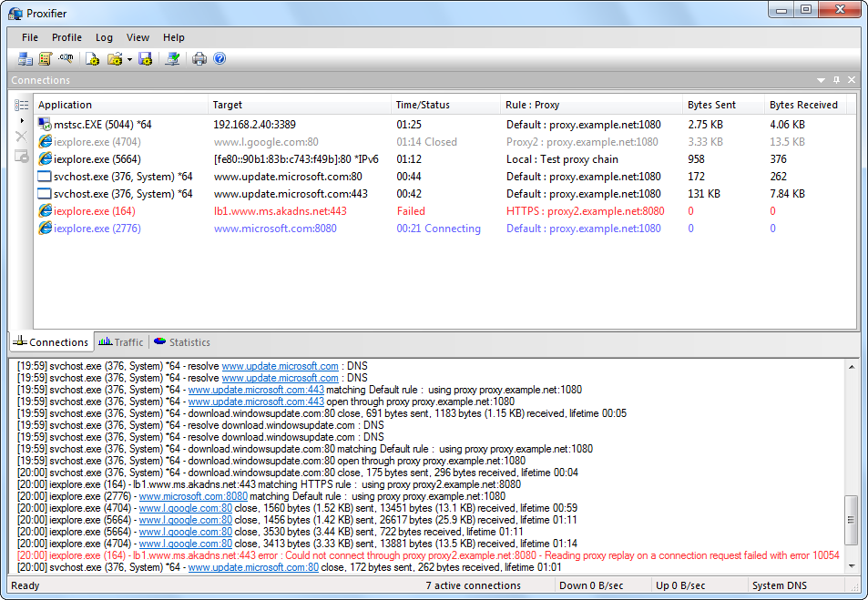
Task: Click the Open Profile folder icon
Action: pos(114,59)
